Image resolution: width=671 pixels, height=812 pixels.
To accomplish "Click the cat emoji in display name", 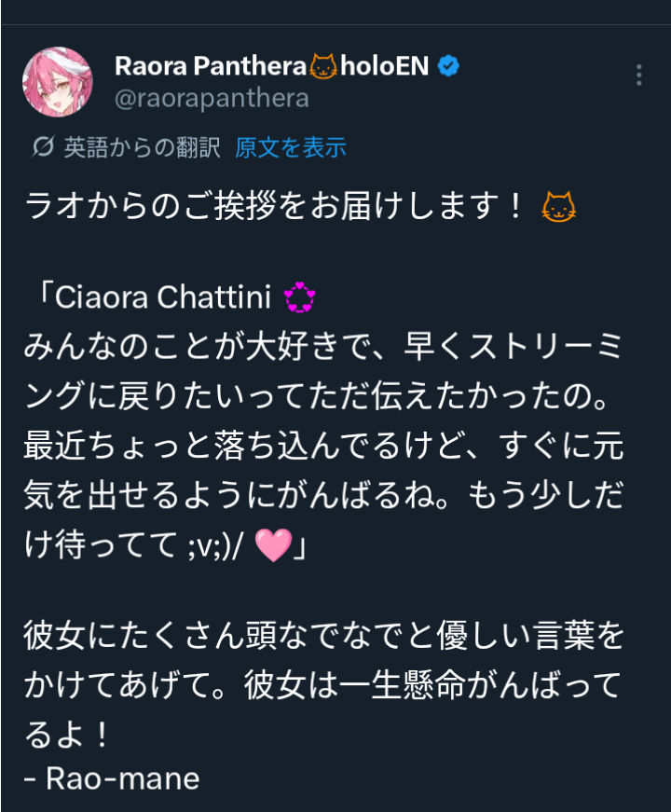I will [x=322, y=67].
